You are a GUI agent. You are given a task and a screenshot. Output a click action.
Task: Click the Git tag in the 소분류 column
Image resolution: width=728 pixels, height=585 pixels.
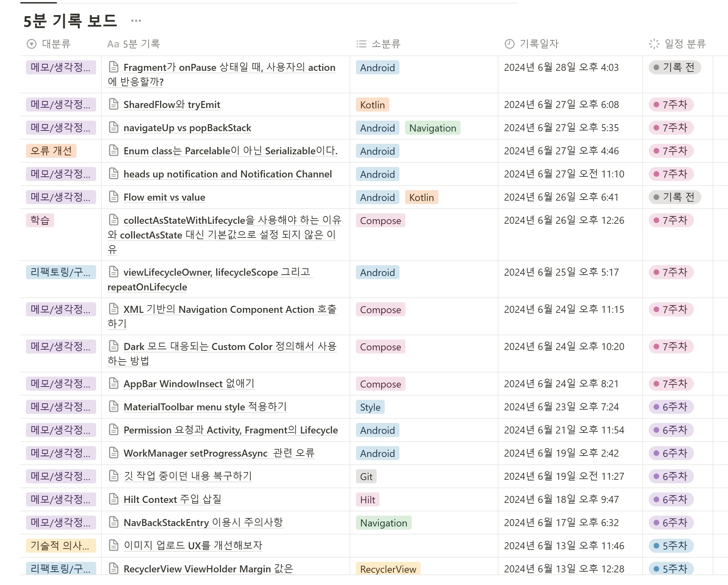point(366,477)
